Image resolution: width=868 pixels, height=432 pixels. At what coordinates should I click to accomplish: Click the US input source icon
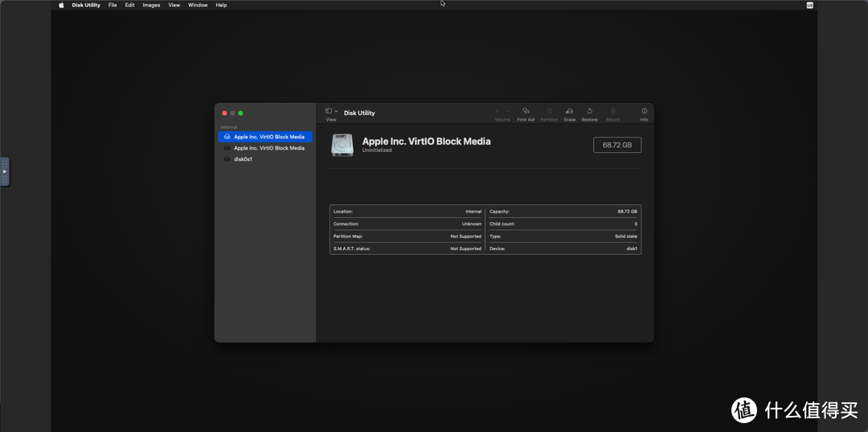(x=810, y=5)
